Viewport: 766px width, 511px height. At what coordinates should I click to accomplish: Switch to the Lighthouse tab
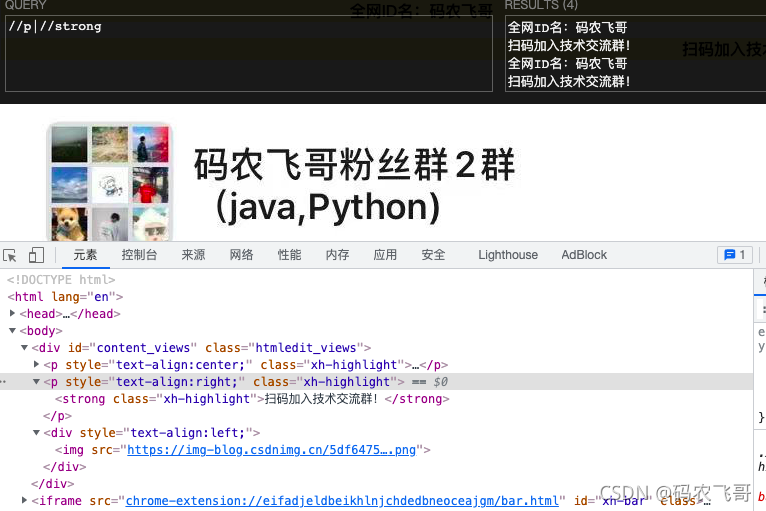pyautogui.click(x=508, y=255)
